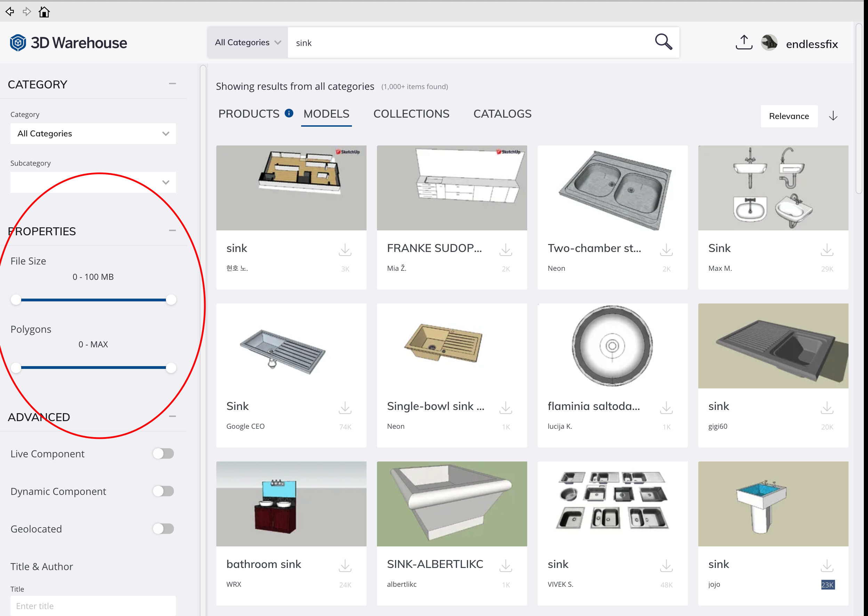Click download icon for bathroom sink
868x616 pixels.
tap(345, 566)
